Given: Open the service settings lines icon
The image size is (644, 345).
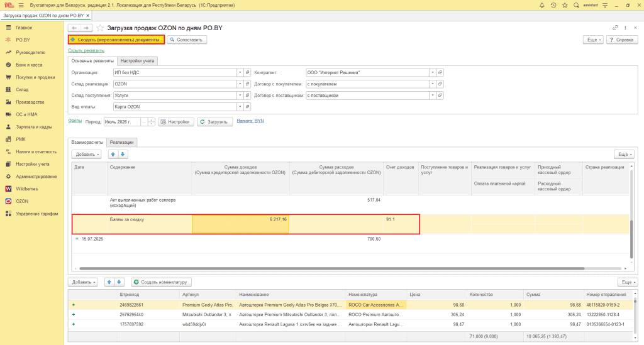Looking at the screenshot, I should click(605, 5).
